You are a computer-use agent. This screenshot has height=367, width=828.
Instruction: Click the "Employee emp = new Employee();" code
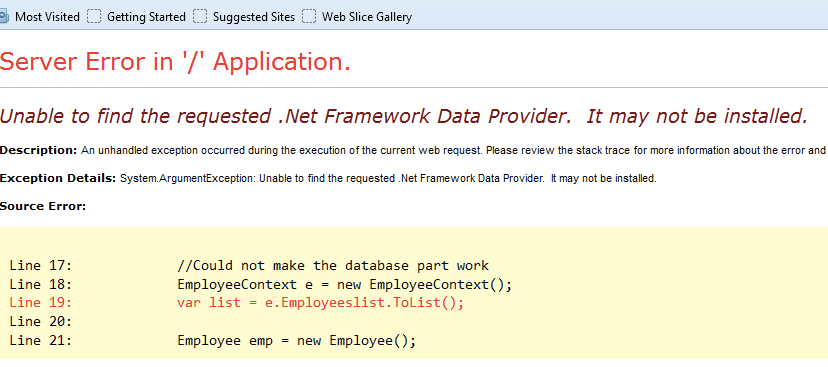(x=297, y=341)
